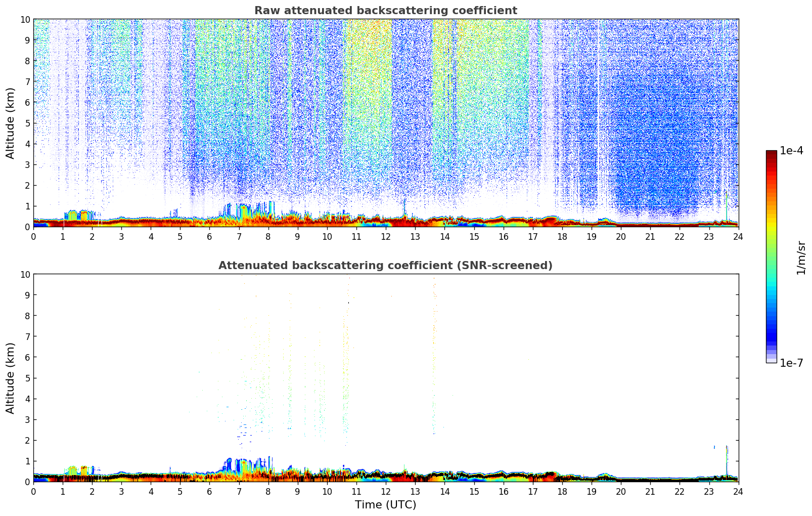Click altitude tick '5' on the raw plot
Viewport: 812px width, 516px height.
28,123
